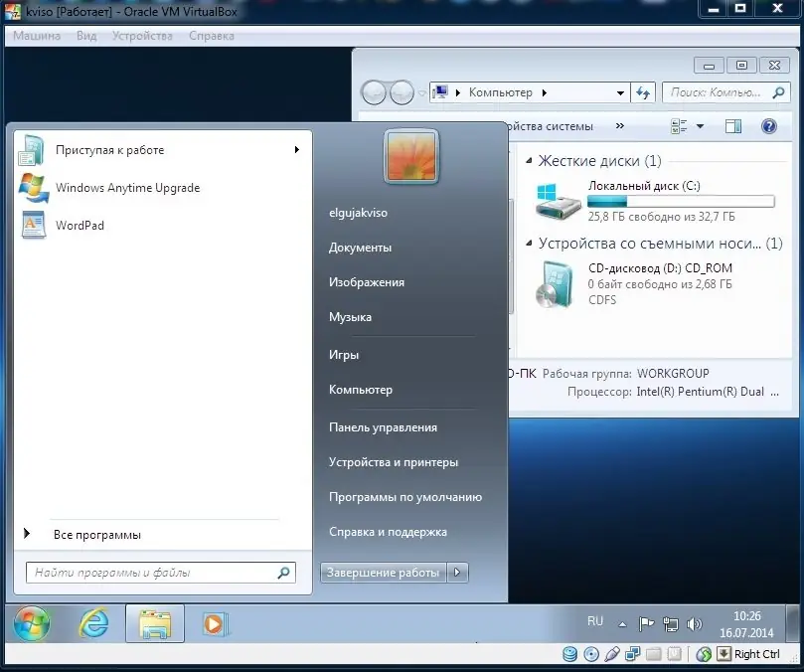804x672 pixels.
Task: Open the Устройства menu in VirtualBox
Action: point(142,35)
